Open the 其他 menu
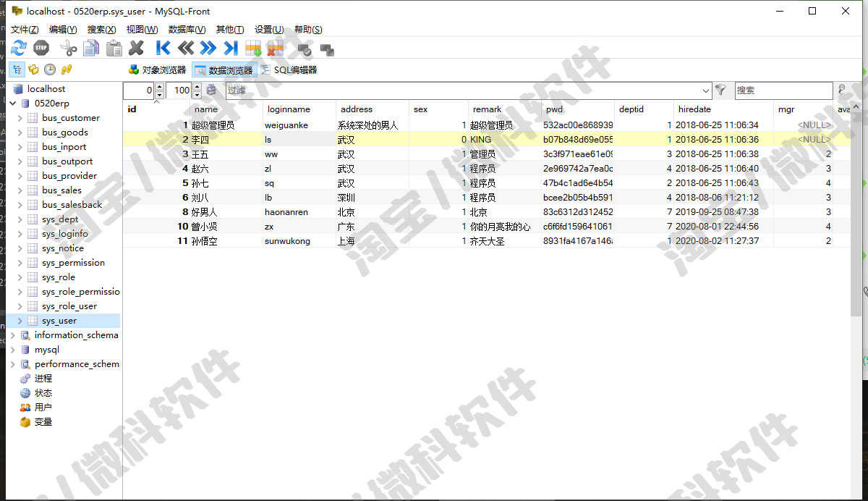 [x=230, y=30]
